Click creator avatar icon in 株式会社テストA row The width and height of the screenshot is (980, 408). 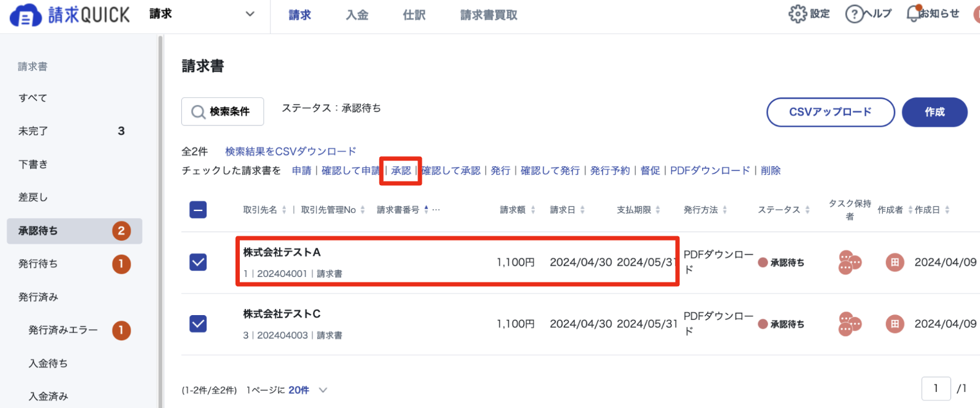point(895,262)
